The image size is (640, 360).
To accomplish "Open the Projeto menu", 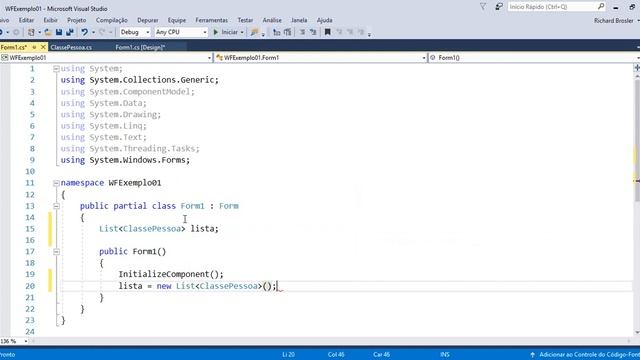I will 77,20.
